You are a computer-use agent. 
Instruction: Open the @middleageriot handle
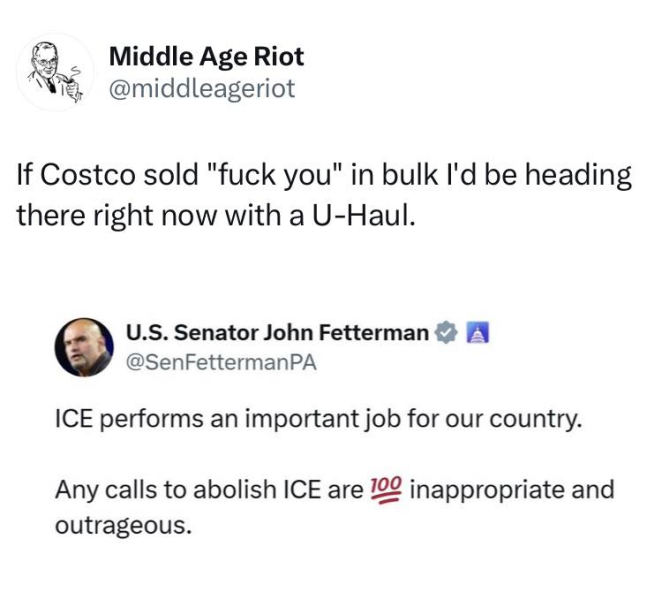click(201, 89)
